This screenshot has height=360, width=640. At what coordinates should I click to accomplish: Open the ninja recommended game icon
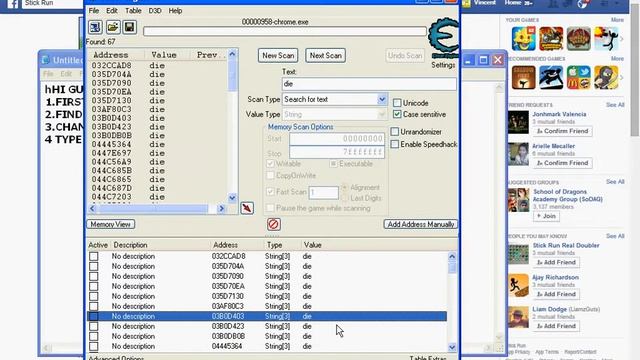pyautogui.click(x=551, y=78)
